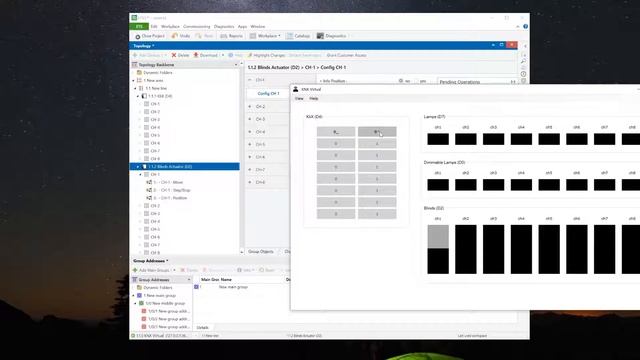Open the Diagnostics menu in menu bar
Screen dimensions: 640x360
click(224, 27)
